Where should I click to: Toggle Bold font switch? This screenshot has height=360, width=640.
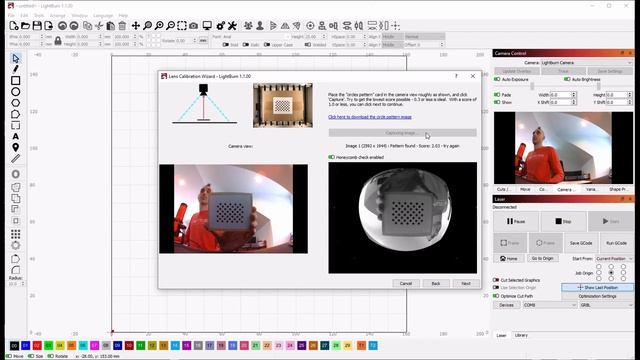tap(226, 44)
